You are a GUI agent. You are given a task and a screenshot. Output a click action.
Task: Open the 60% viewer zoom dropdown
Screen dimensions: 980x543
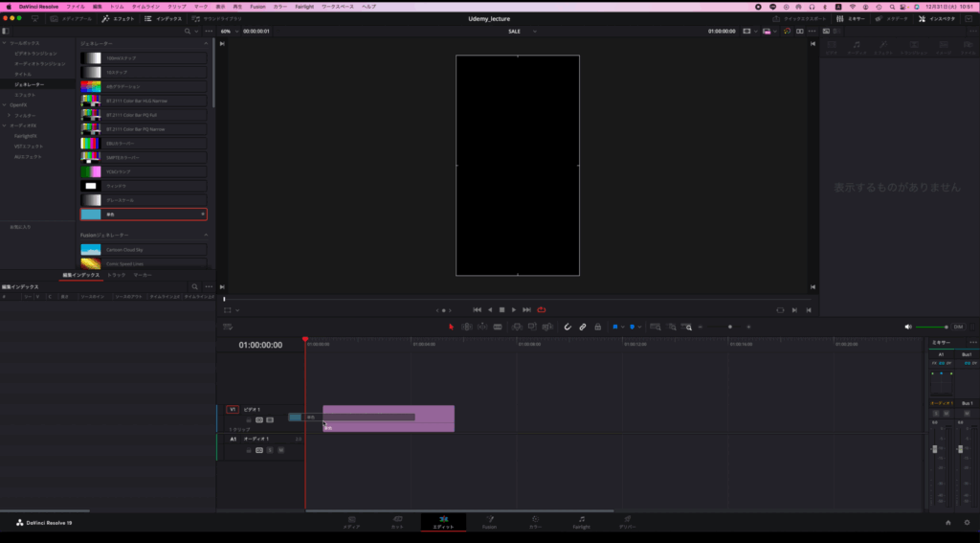(x=228, y=31)
